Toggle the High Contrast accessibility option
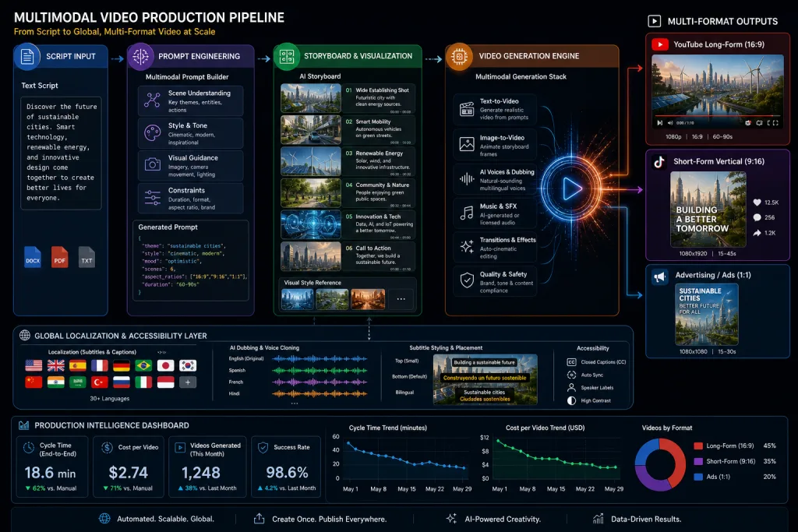798x532 pixels. click(x=589, y=401)
